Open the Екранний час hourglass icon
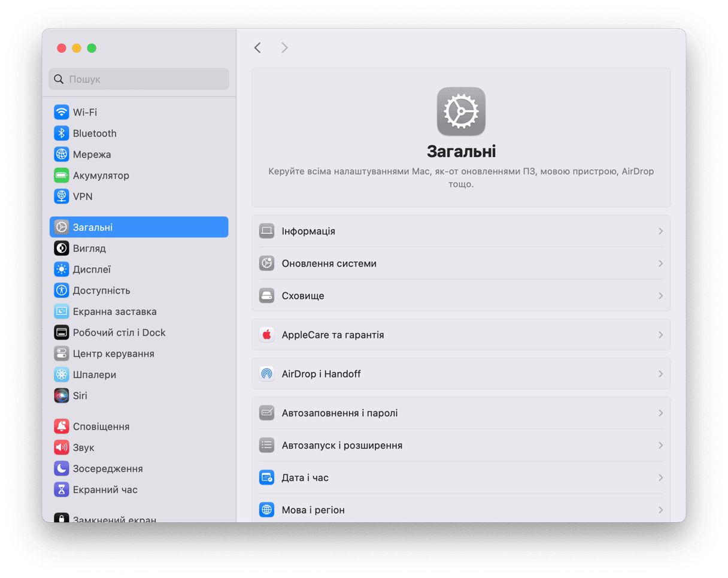Viewport: 728px width, 578px height. click(x=61, y=490)
